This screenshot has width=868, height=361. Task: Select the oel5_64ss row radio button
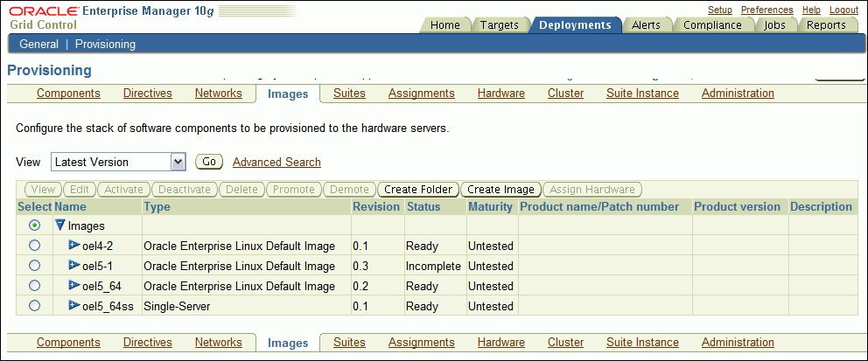click(x=34, y=306)
